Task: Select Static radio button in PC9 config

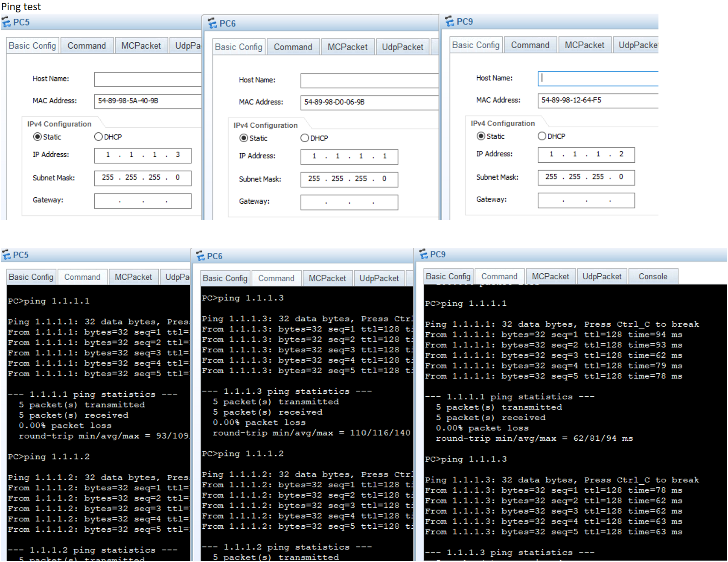Action: tap(481, 136)
